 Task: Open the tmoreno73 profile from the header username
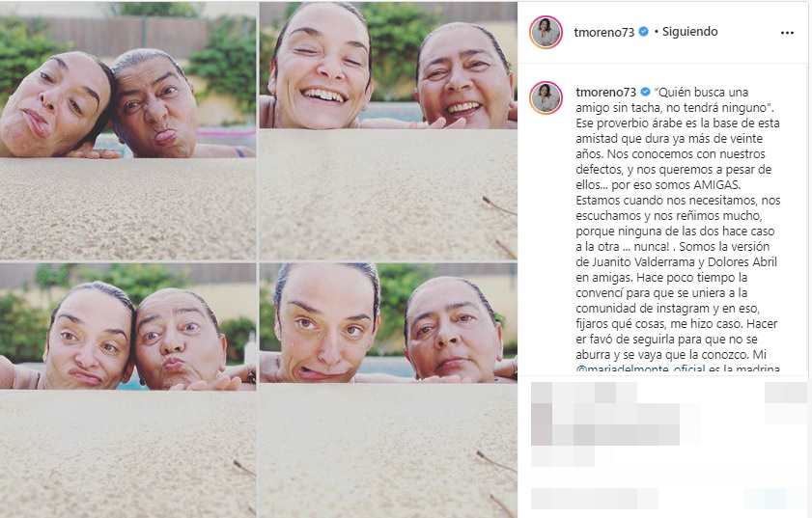click(603, 32)
